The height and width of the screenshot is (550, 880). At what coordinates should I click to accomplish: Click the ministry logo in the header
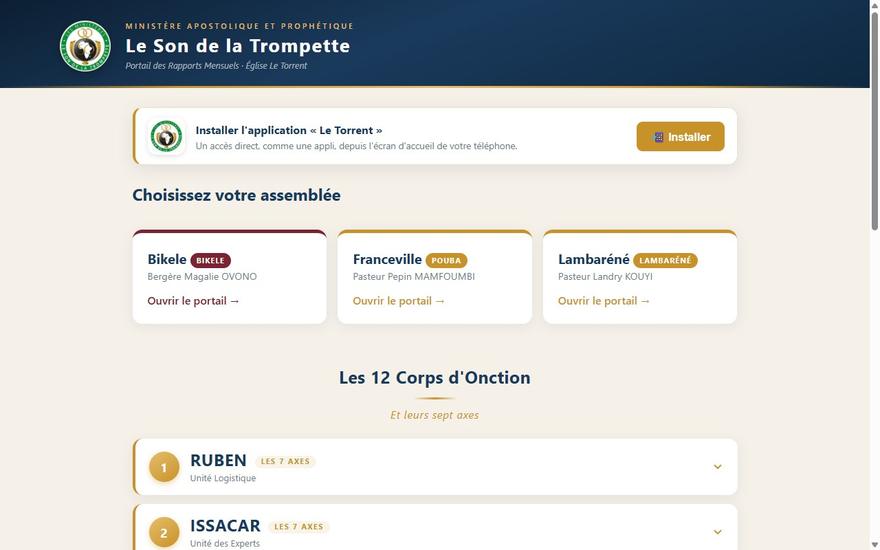pyautogui.click(x=85, y=46)
